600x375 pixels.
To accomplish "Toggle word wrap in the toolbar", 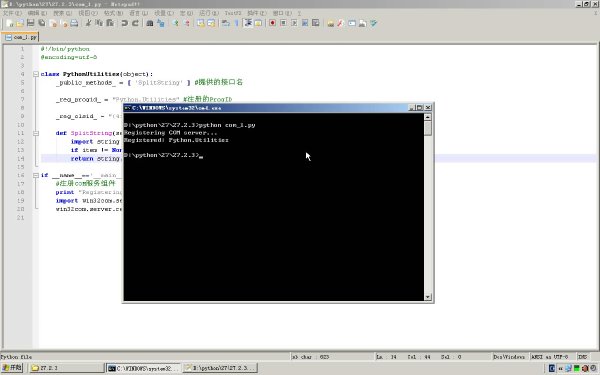I will point(226,23).
